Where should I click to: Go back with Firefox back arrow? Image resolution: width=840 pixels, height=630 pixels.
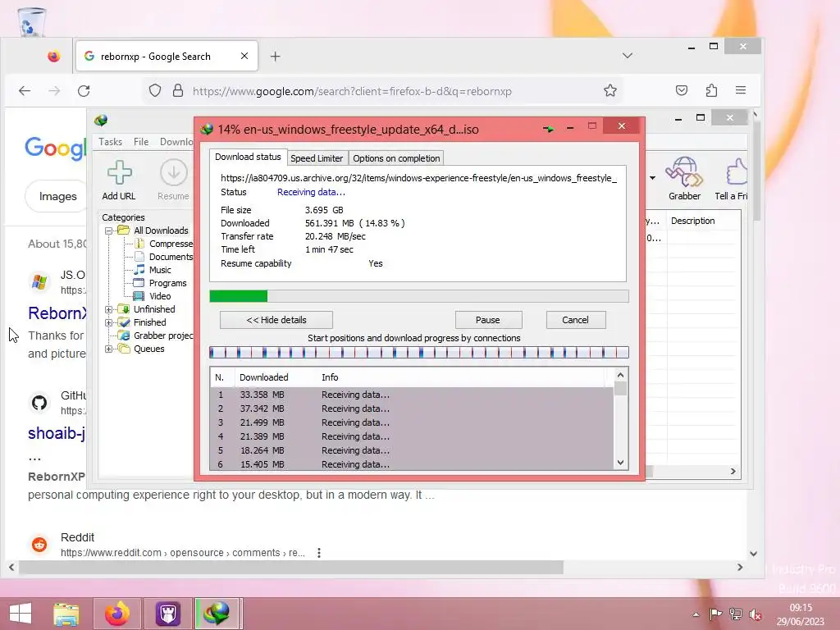(x=25, y=91)
